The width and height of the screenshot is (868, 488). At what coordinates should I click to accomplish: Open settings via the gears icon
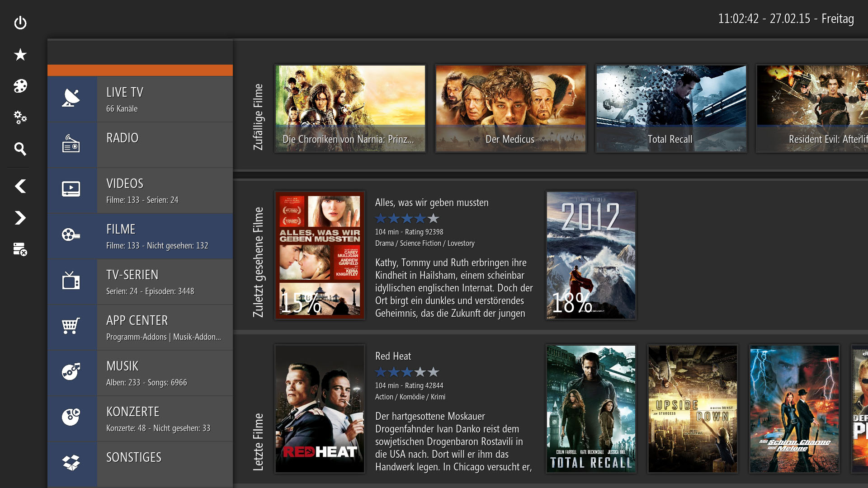(x=20, y=117)
